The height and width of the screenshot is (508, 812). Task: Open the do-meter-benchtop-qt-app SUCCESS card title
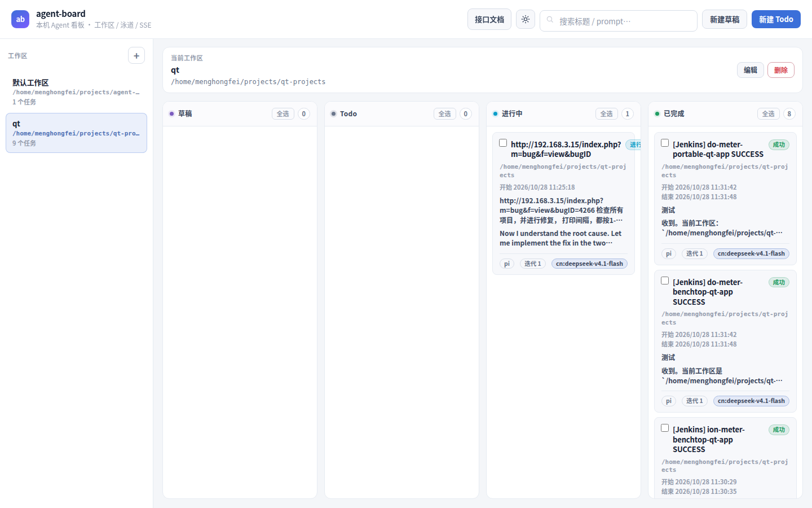coord(708,292)
